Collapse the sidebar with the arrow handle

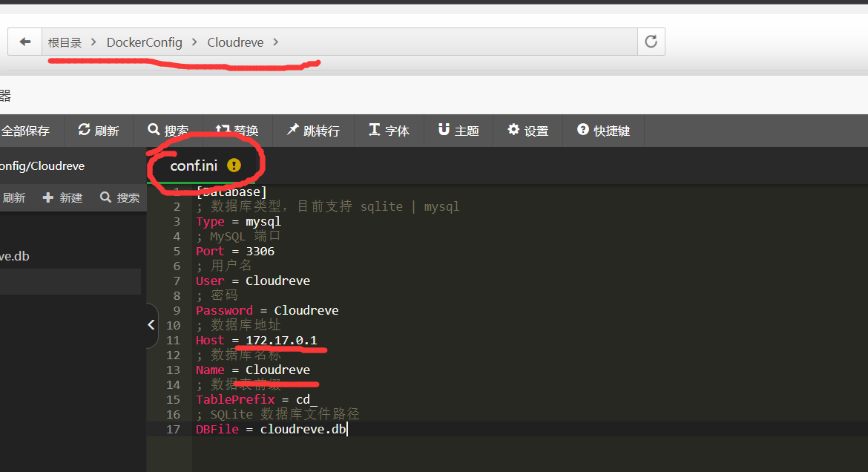click(x=151, y=325)
